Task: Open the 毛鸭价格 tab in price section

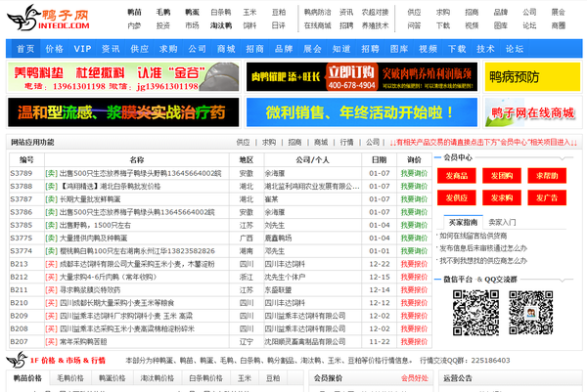Action: [x=71, y=376]
